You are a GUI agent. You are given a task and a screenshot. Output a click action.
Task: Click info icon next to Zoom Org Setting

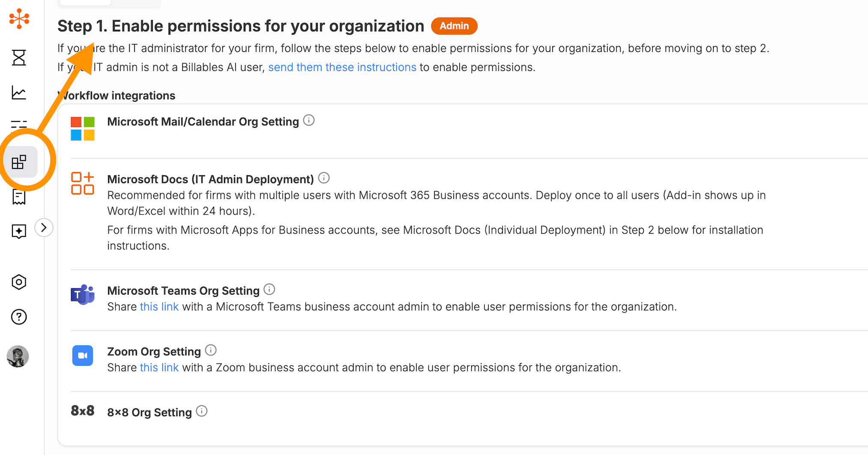click(x=211, y=350)
